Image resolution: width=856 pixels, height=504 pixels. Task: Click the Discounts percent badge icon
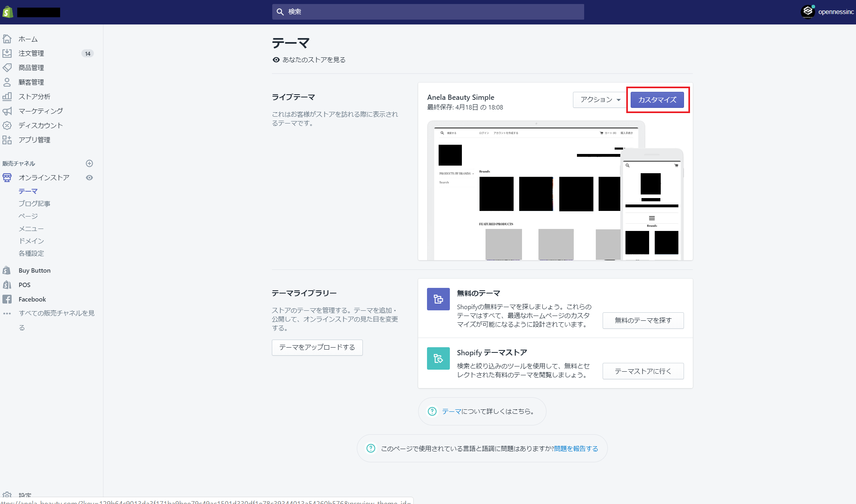(x=7, y=125)
